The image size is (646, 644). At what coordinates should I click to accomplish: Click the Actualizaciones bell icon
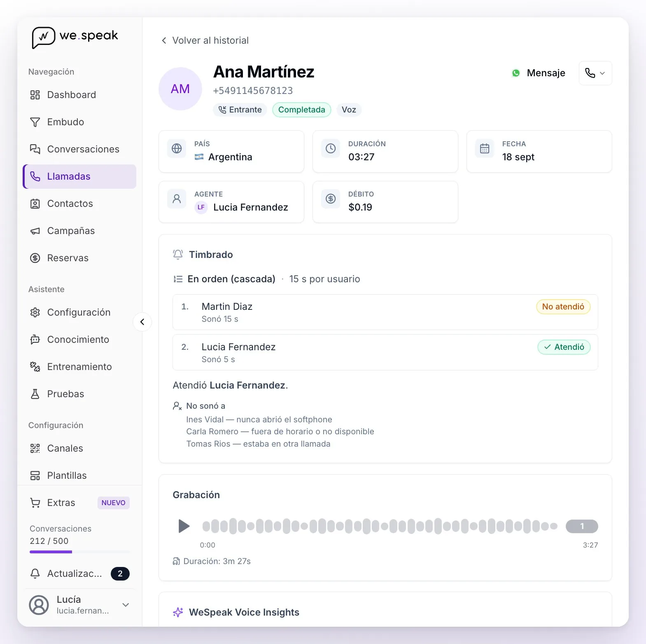coord(35,574)
